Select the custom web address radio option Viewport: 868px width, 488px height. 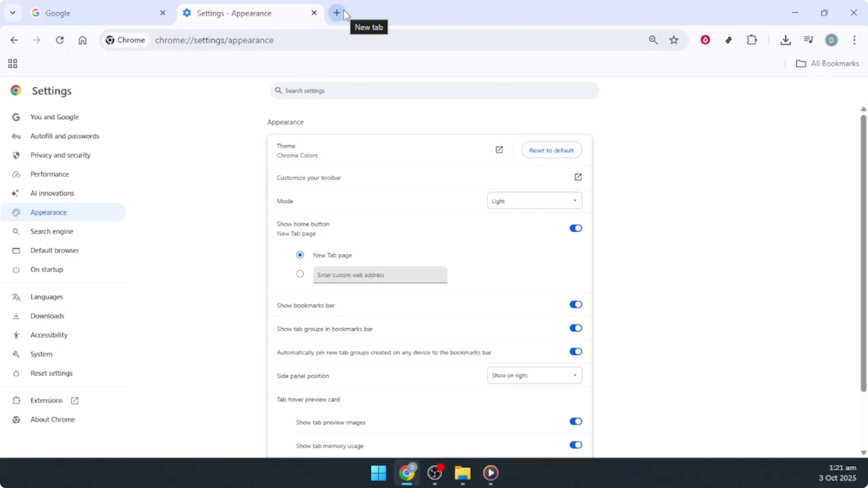(300, 274)
